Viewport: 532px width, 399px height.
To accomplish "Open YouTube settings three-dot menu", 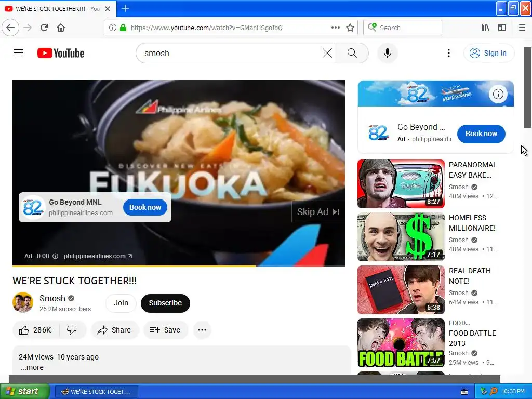I will (449, 53).
